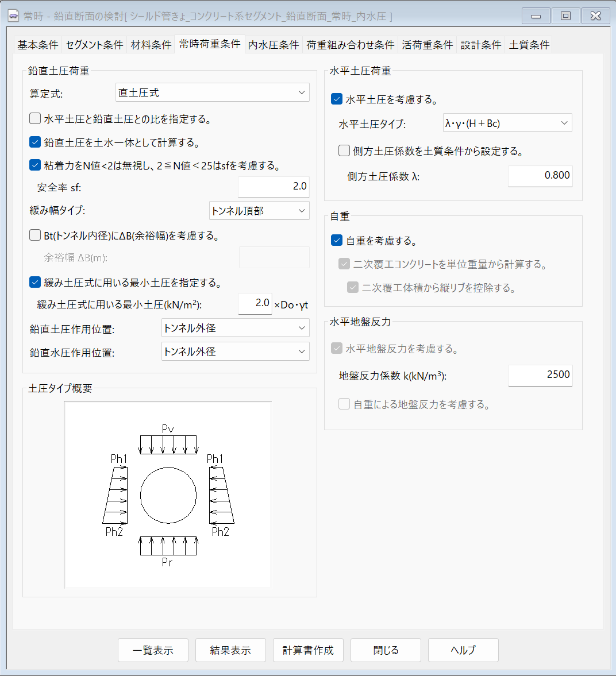This screenshot has height=676, width=616.
Task: Uncheck 自重を考慮する option
Action: click(x=337, y=241)
